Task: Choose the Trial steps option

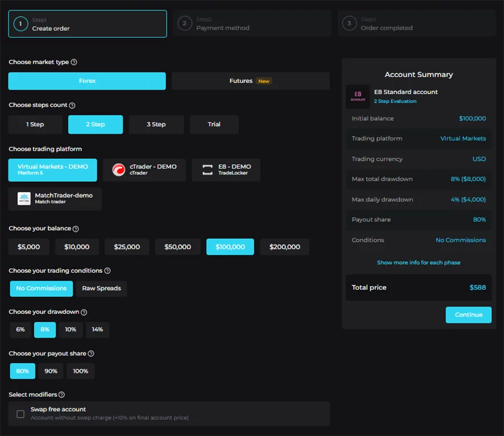Action: 214,124
